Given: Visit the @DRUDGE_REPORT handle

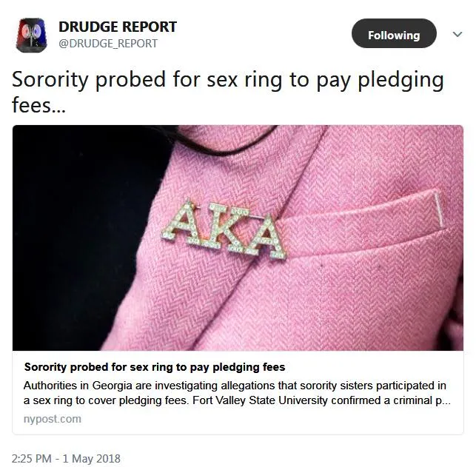Looking at the screenshot, I should point(108,44).
